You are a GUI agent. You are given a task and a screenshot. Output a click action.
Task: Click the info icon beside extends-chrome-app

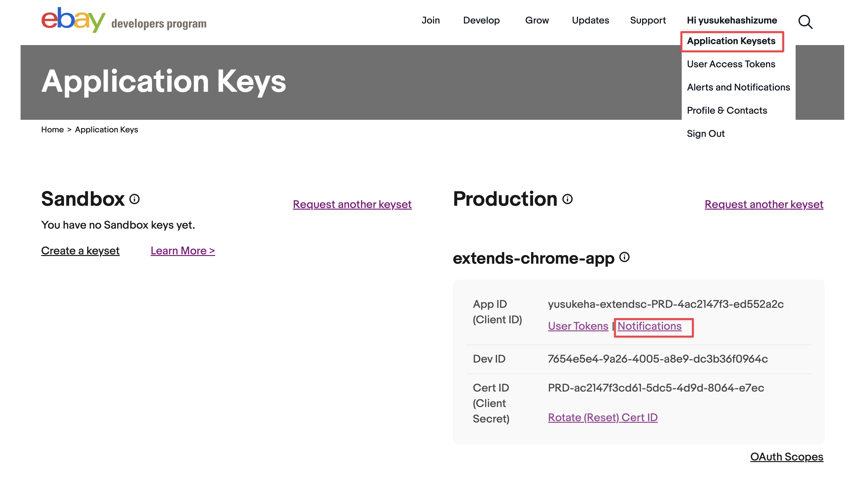(624, 257)
